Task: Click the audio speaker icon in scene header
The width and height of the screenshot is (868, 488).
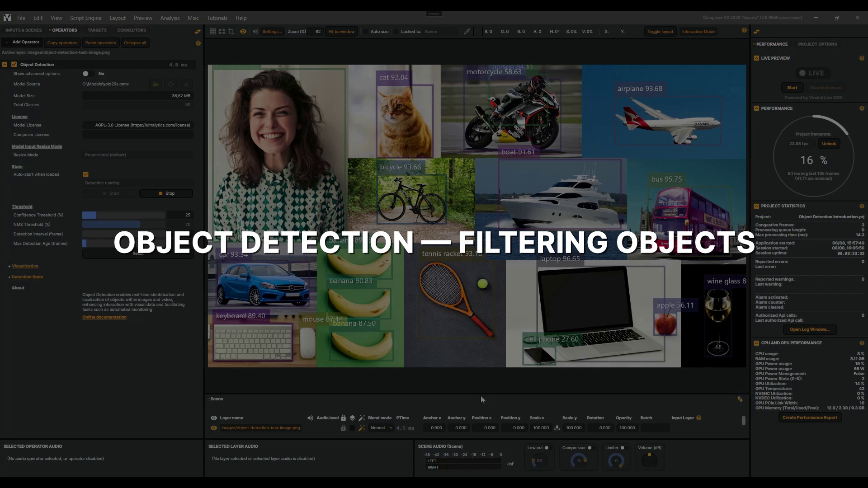Action: click(310, 418)
